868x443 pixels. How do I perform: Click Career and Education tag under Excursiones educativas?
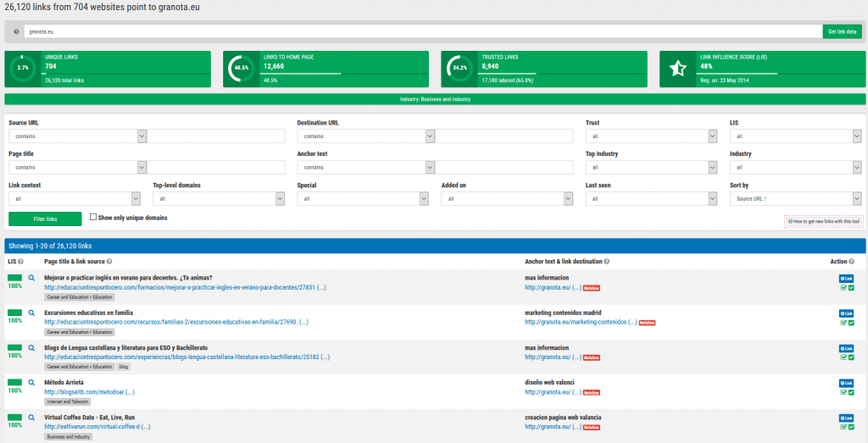(80, 332)
